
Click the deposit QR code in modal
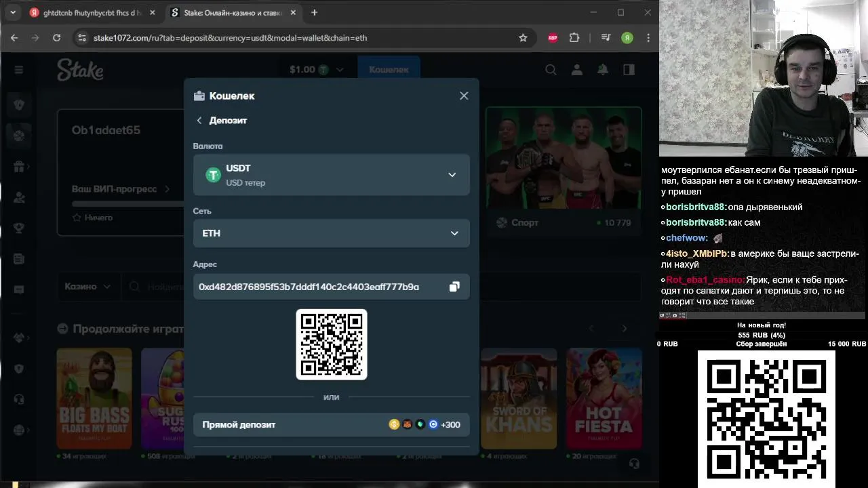332,344
